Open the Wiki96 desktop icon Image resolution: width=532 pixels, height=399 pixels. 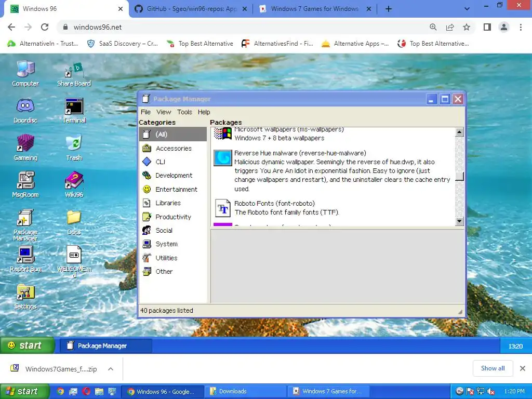tap(74, 184)
